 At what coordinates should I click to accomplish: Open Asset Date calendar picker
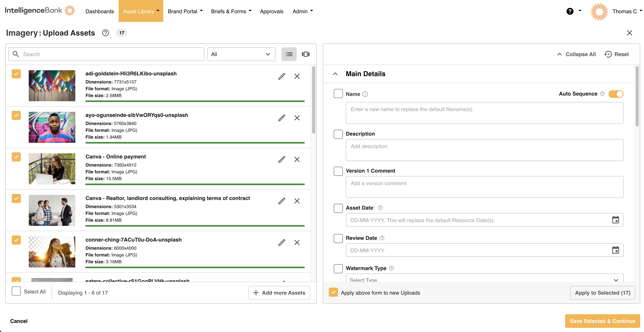pyautogui.click(x=615, y=220)
